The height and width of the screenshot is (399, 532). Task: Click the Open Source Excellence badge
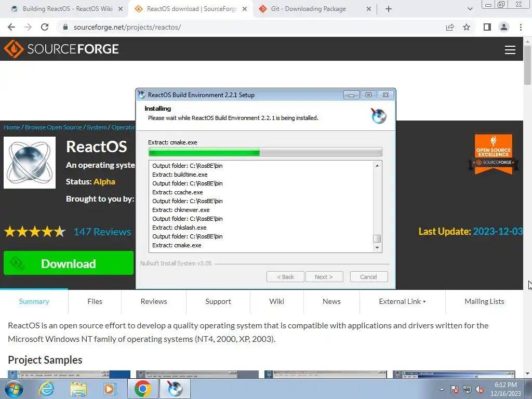pyautogui.click(x=494, y=154)
